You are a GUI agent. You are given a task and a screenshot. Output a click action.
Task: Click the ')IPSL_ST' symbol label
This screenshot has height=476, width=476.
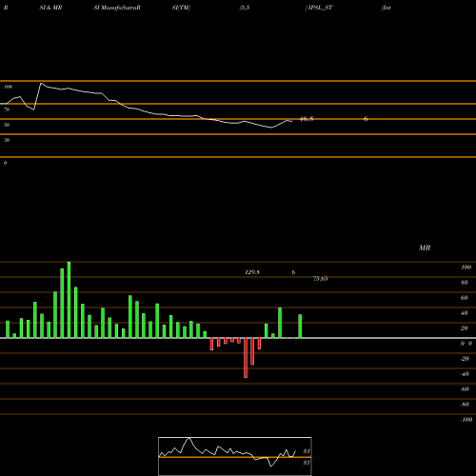[319, 8]
